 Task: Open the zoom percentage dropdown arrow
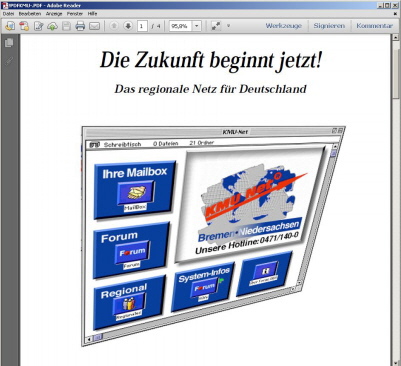(x=197, y=26)
